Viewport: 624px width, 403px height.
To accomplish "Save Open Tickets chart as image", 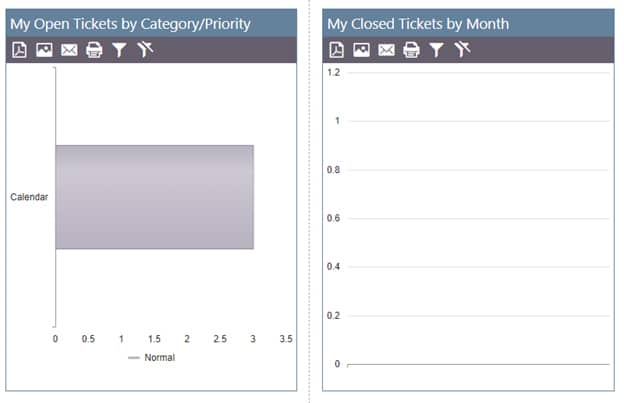I will [x=44, y=50].
